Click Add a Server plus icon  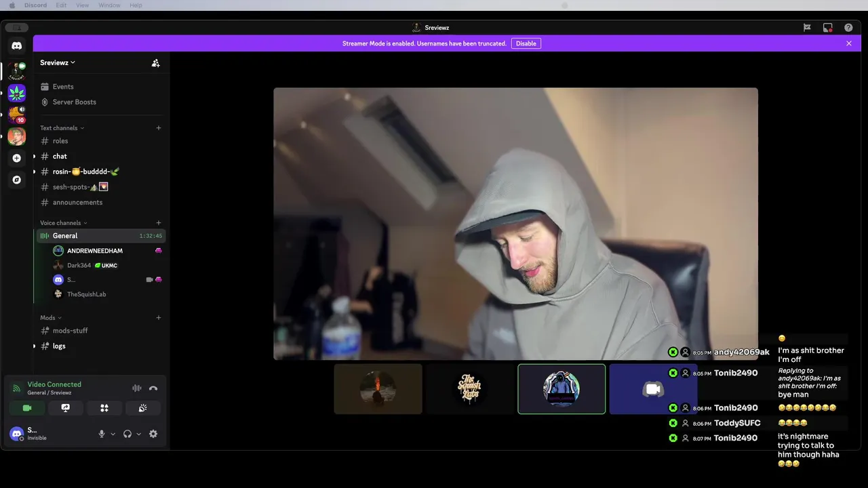point(17,158)
